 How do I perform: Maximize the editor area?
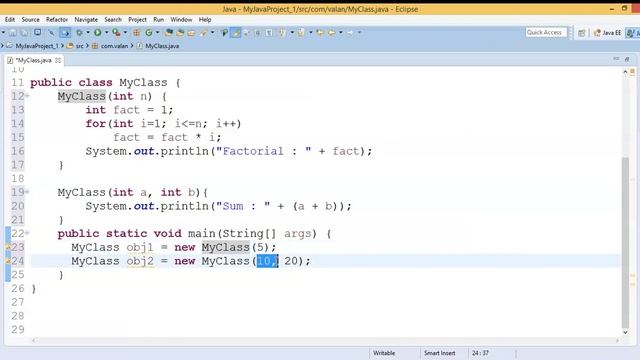[x=627, y=60]
